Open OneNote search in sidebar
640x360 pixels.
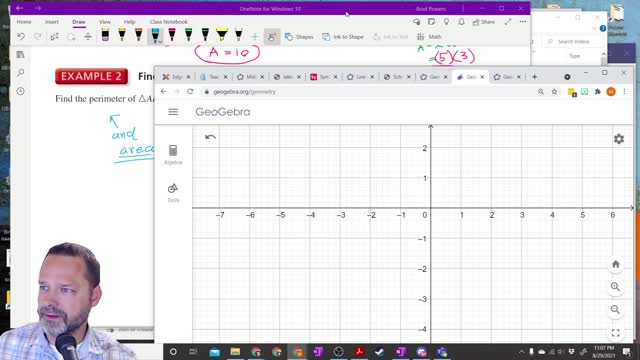[x=20, y=73]
